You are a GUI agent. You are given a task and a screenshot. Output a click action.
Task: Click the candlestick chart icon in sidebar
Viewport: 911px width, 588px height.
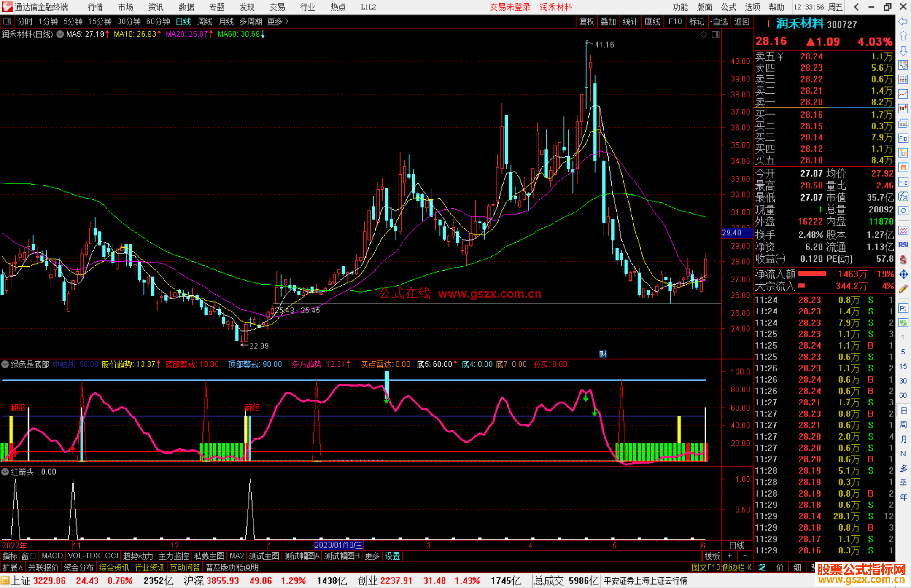tap(903, 109)
